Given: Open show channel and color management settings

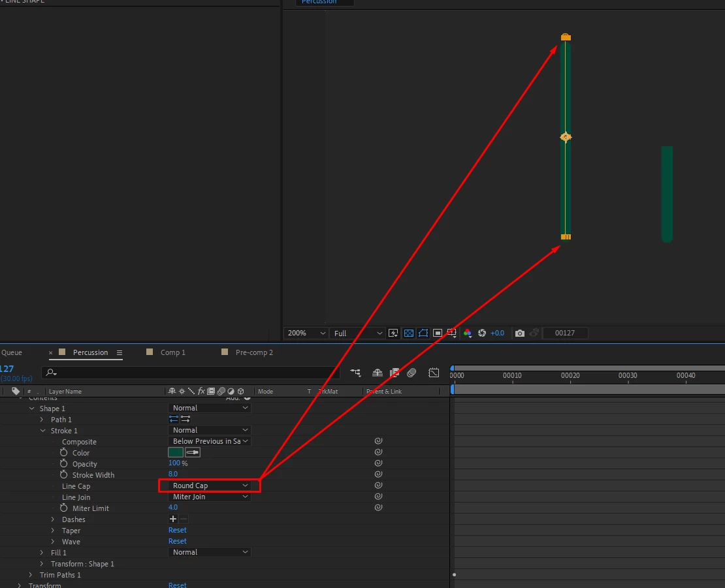Looking at the screenshot, I should pyautogui.click(x=468, y=333).
